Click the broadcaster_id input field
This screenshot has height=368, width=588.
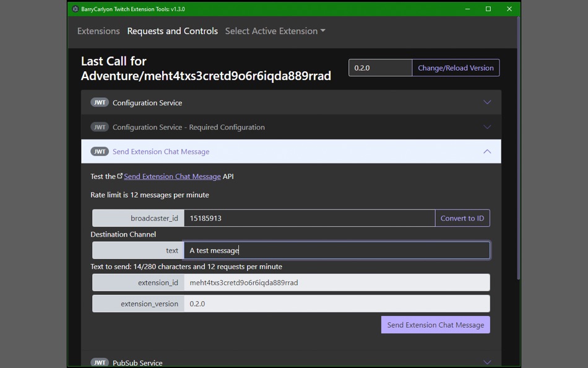pyautogui.click(x=309, y=218)
